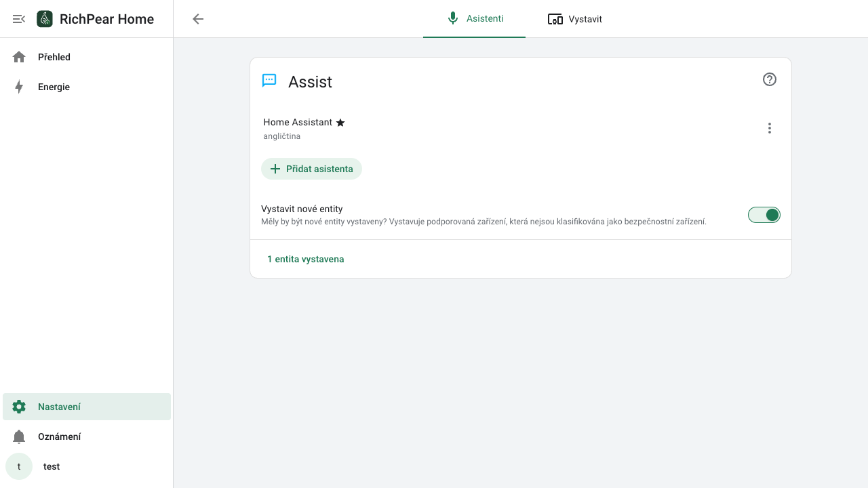Open Energie in the sidebar
Screen dimensions: 868x488
(87, 87)
